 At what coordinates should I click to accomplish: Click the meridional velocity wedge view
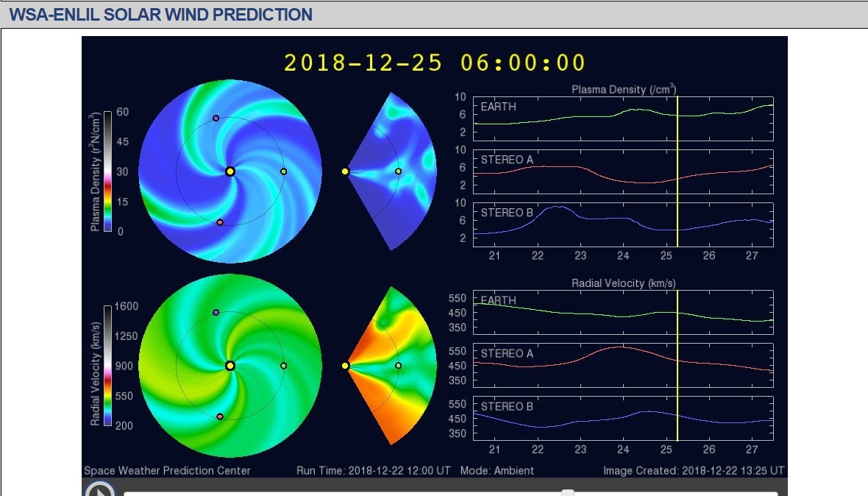click(391, 366)
